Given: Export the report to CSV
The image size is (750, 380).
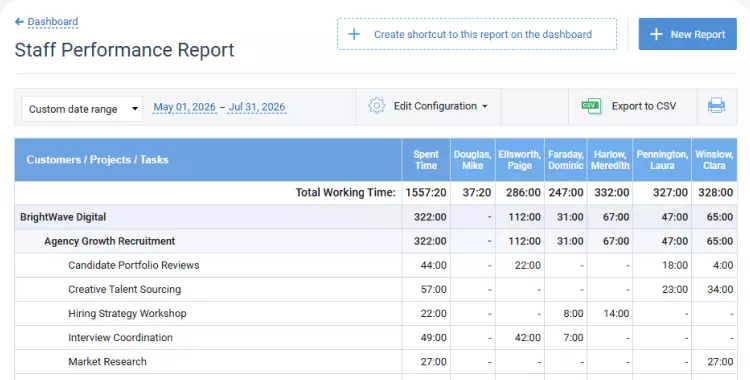Looking at the screenshot, I should click(632, 106).
